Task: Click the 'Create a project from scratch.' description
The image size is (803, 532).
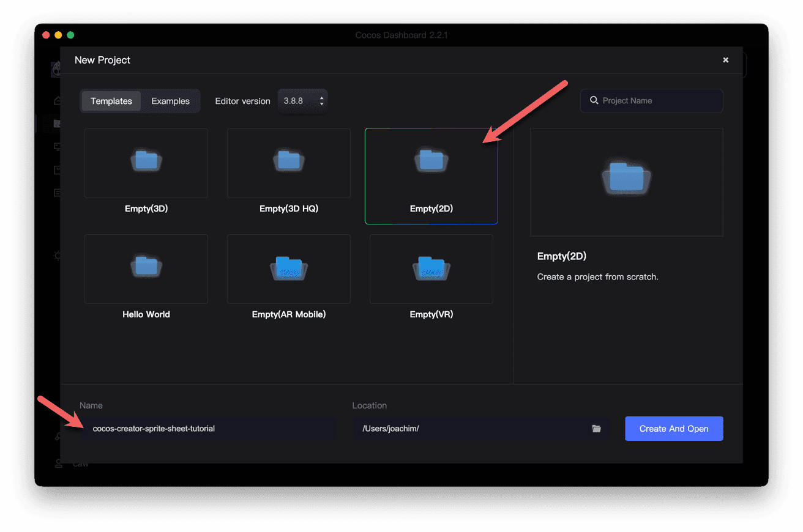Action: pyautogui.click(x=598, y=277)
